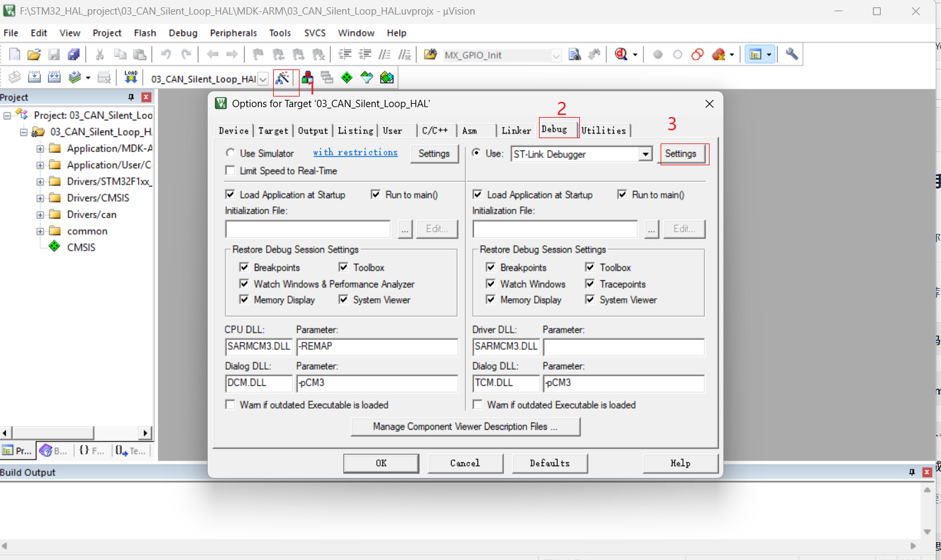
Task: Open Manage Run-Time Environment green diamond icon
Action: click(x=347, y=78)
